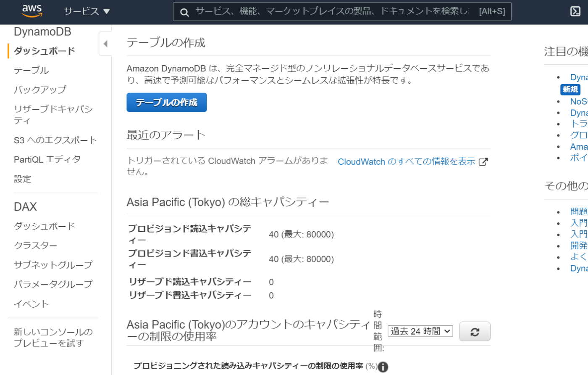Open CloudWatch のすべての情報を表示 link

(407, 162)
